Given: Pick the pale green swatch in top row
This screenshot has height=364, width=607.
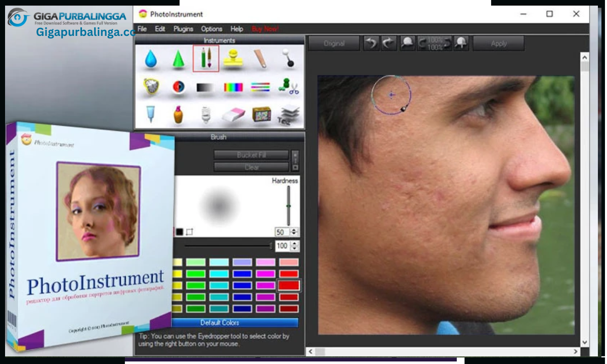Looking at the screenshot, I should 196,262.
